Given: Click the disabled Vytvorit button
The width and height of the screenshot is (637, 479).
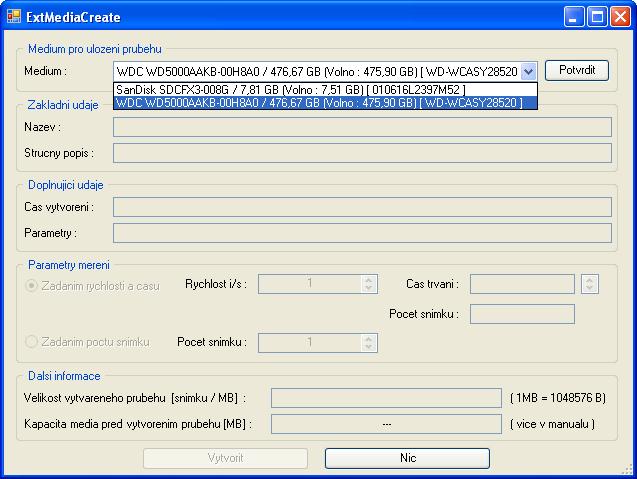Looking at the screenshot, I should (225, 458).
